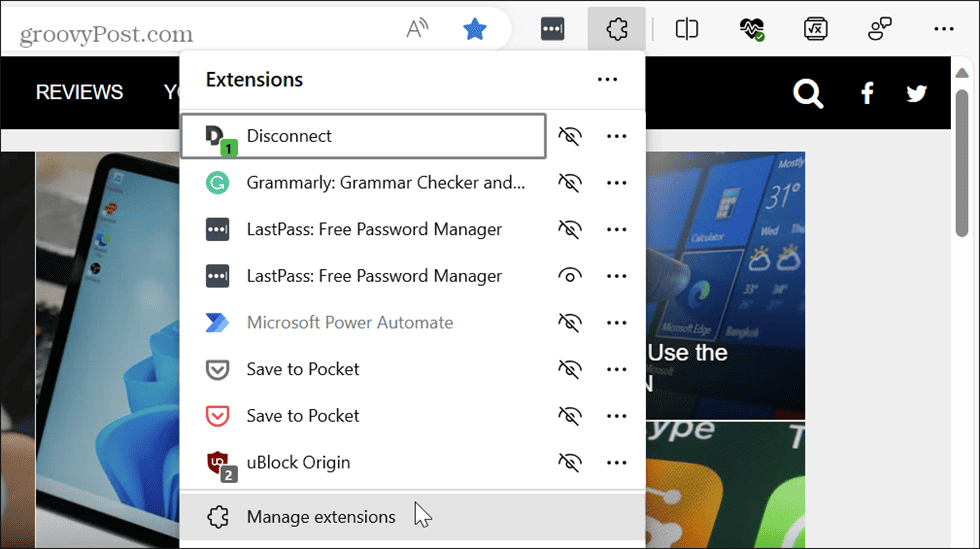This screenshot has height=549, width=980.
Task: Open Browser essentials heart icon
Action: (x=752, y=29)
